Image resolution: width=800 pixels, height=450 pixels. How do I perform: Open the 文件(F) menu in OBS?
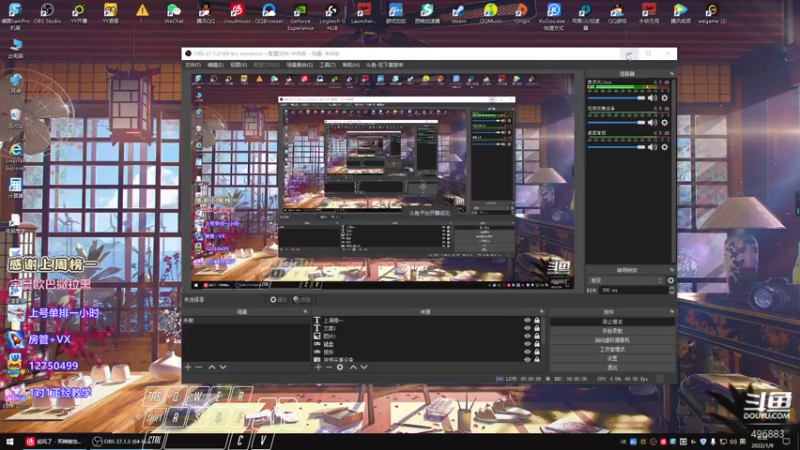coord(192,65)
